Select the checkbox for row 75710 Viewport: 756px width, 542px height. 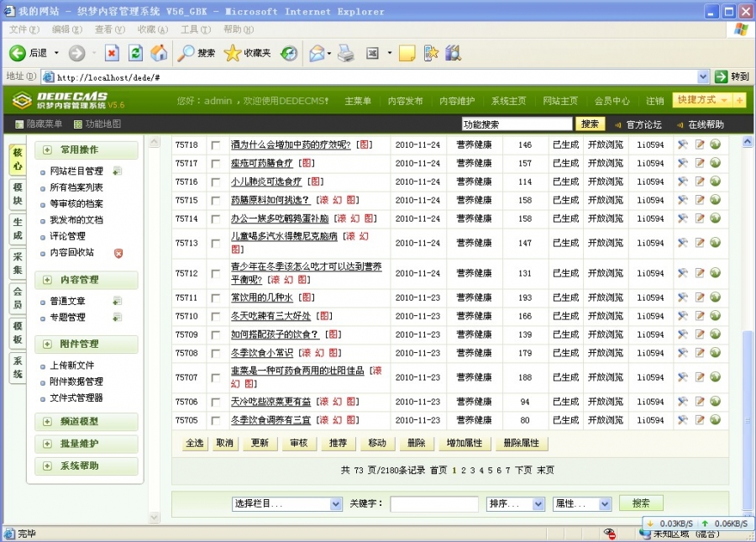pos(216,317)
